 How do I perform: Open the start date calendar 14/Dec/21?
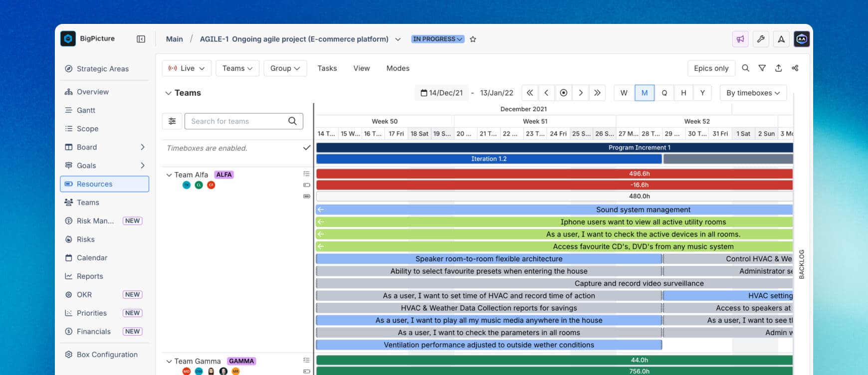click(x=441, y=93)
